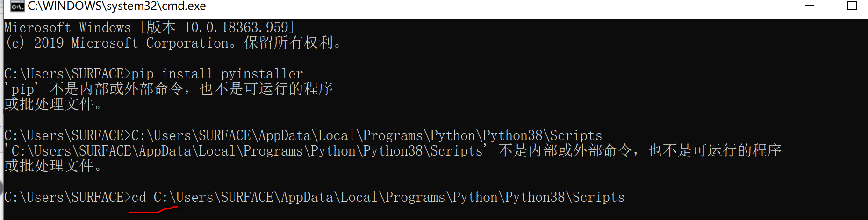Screen dimensions: 868x220
Task: Click the "cd" command on the last line
Action: pos(139,197)
